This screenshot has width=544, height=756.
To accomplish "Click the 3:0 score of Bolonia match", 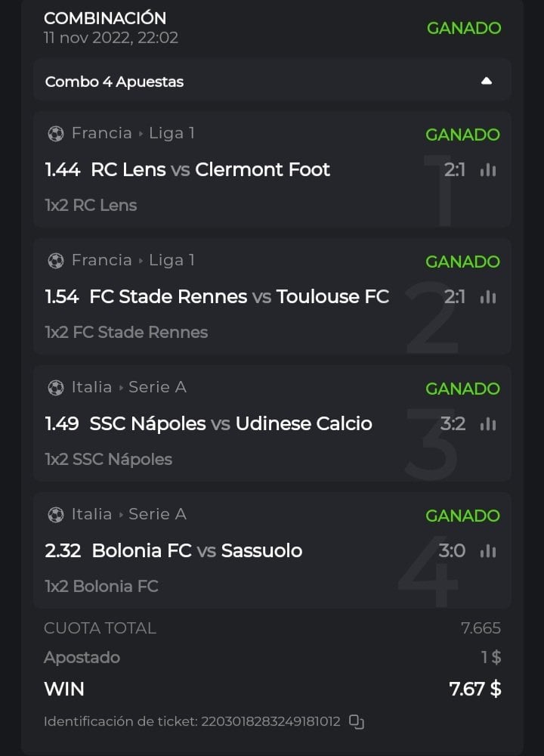I will tap(452, 551).
